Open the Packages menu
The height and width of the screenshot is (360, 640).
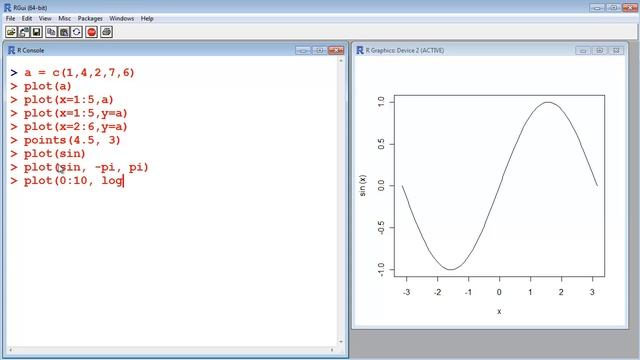(x=90, y=18)
